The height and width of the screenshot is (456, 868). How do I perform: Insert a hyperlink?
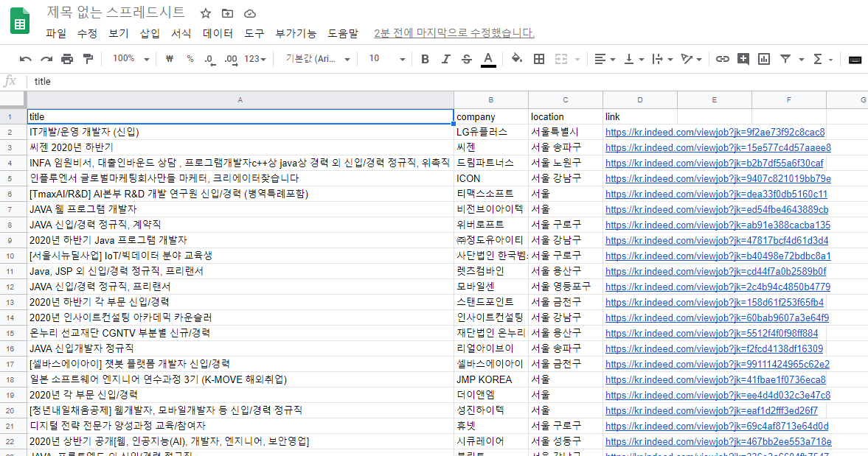click(x=723, y=59)
